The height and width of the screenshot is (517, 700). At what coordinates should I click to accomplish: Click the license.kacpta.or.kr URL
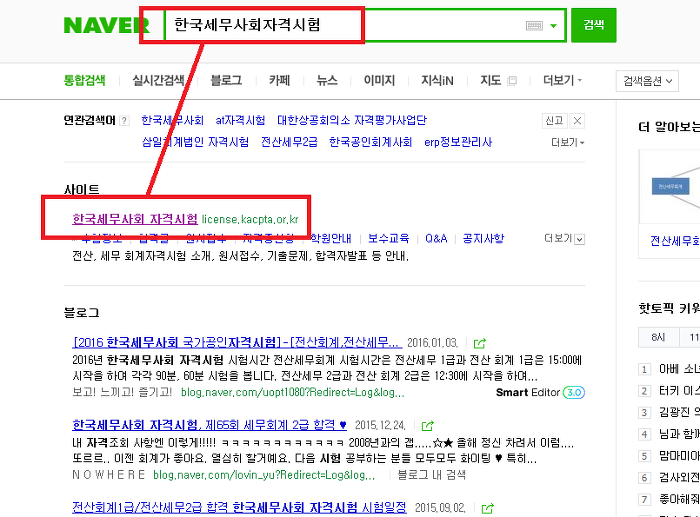tap(250, 219)
